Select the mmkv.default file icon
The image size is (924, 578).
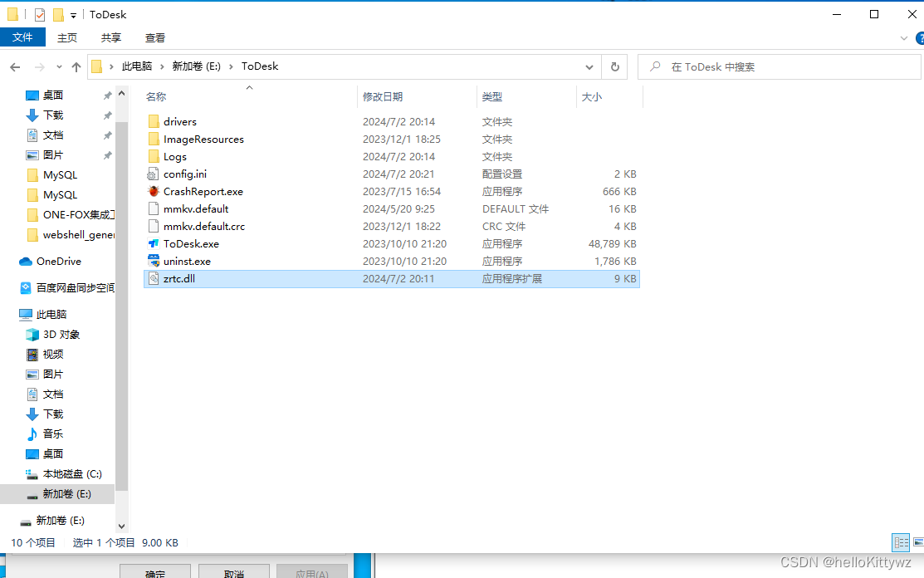154,208
